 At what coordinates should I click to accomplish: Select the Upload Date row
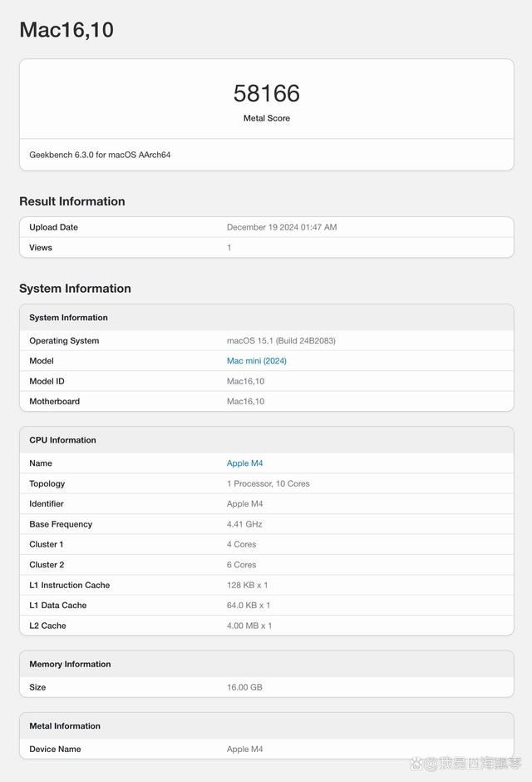(x=266, y=227)
